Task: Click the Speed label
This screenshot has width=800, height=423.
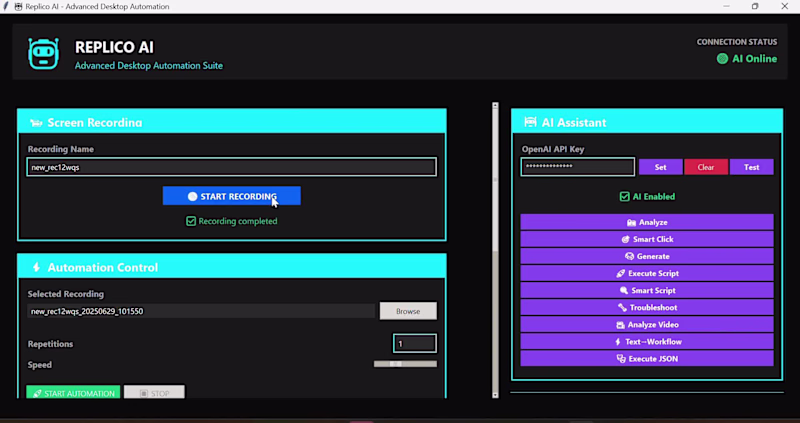Action: click(39, 365)
